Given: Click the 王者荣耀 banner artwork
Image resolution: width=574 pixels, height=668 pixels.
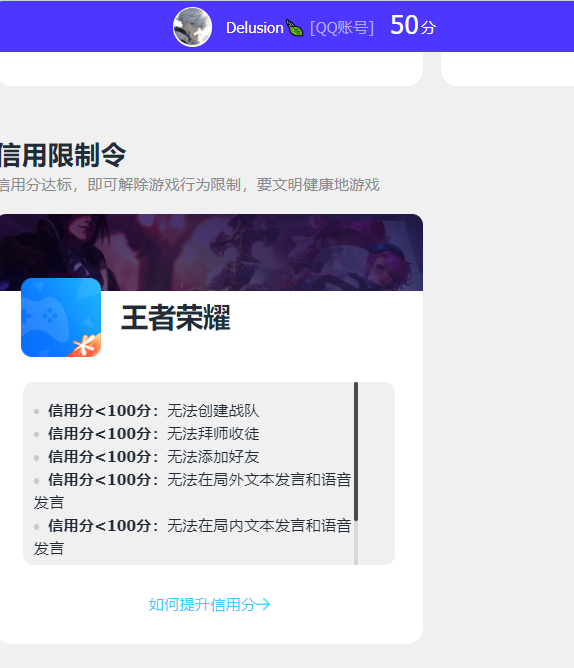Looking at the screenshot, I should click(211, 253).
